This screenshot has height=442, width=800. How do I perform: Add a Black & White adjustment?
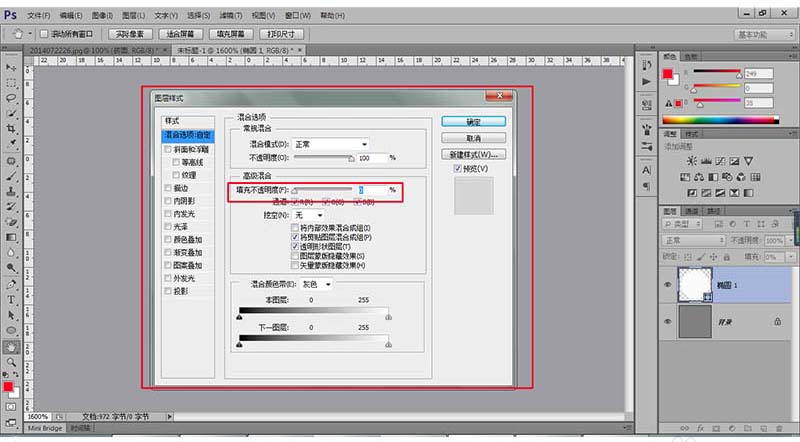pos(713,177)
